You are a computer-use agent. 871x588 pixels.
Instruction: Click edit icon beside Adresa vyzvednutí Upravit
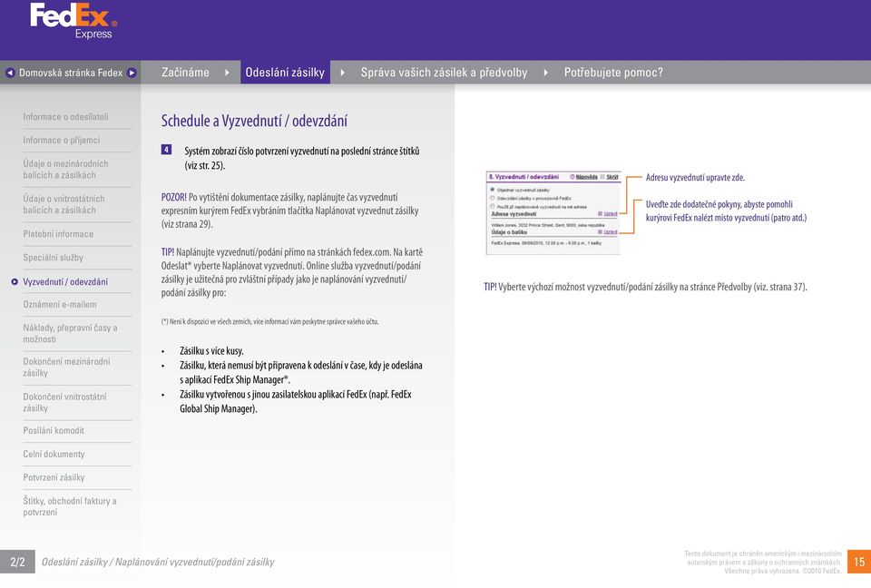click(600, 213)
